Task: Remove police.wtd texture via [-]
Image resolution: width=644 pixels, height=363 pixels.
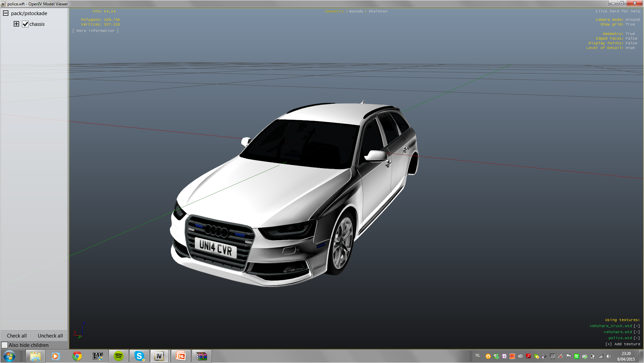Action: tap(637, 338)
